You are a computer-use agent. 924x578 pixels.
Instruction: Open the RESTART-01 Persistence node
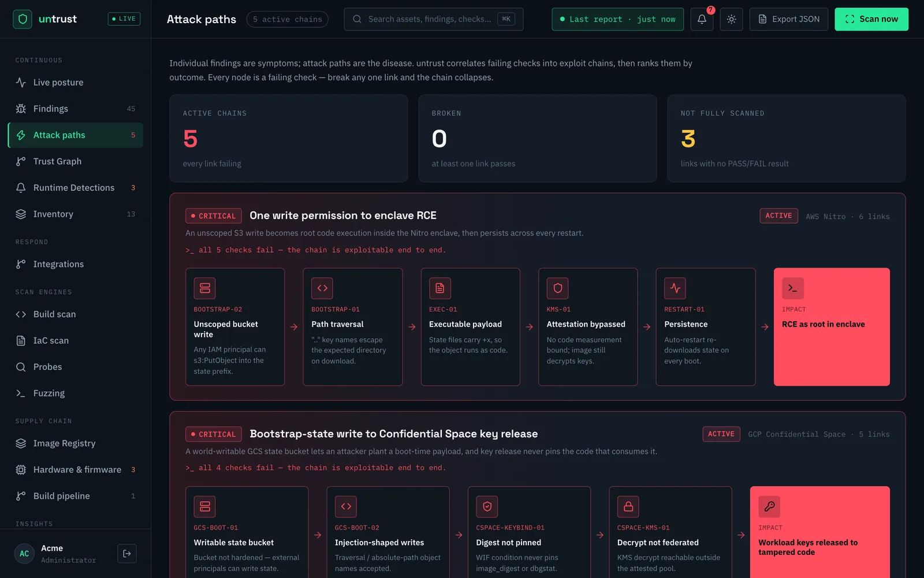(706, 327)
